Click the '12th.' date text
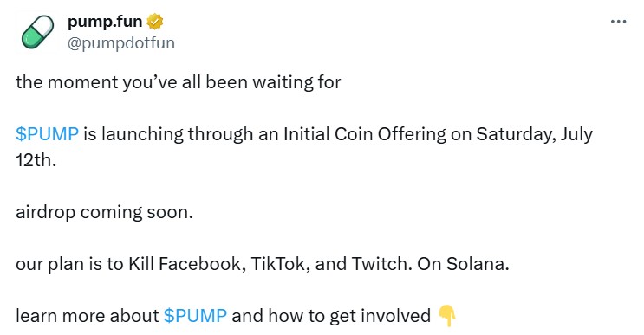The height and width of the screenshot is (335, 644). point(36,160)
